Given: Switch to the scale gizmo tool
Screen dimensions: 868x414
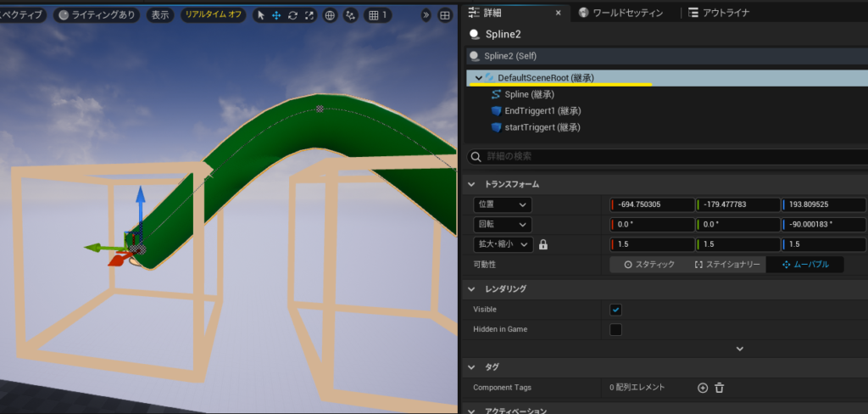Looking at the screenshot, I should (309, 15).
